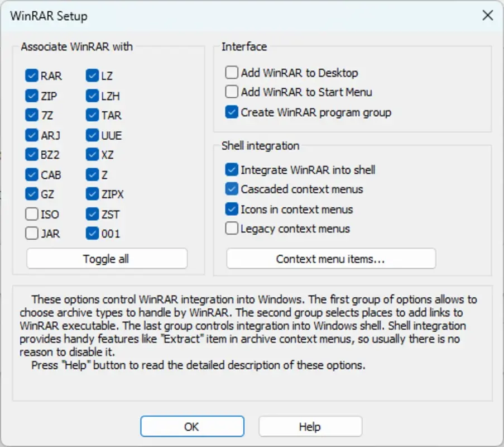Uncheck Create WinRAR program group
The width and height of the screenshot is (504, 447).
point(232,112)
